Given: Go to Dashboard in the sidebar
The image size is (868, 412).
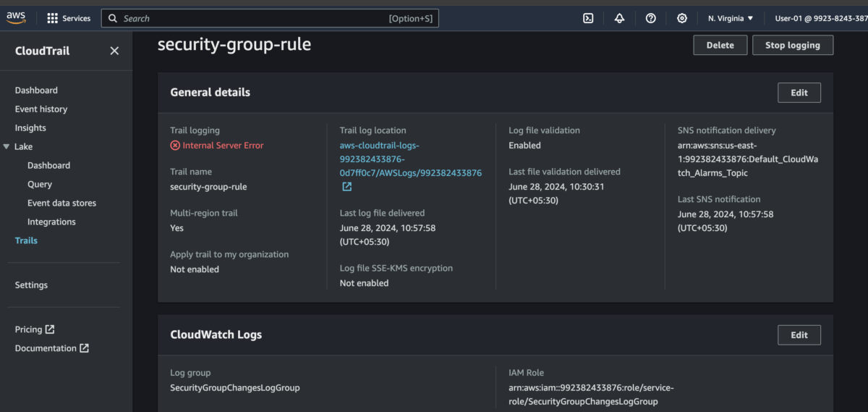Looking at the screenshot, I should [36, 91].
